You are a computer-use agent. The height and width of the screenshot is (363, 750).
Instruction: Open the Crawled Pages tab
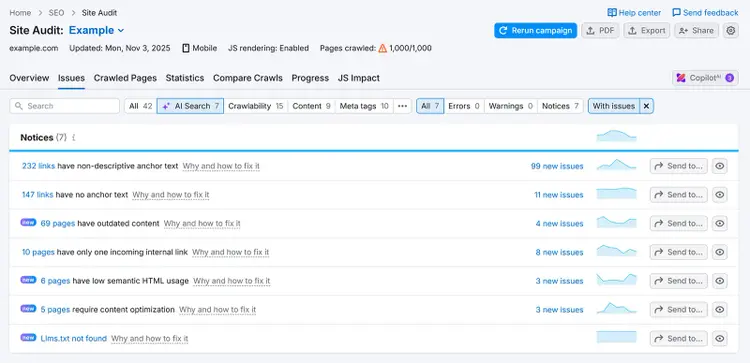click(125, 78)
